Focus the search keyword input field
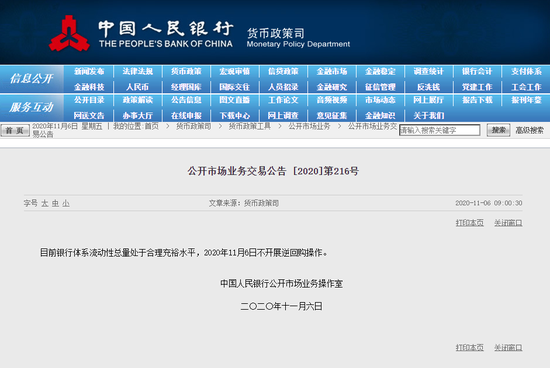Screen dimensions: 550x368 (x=440, y=130)
